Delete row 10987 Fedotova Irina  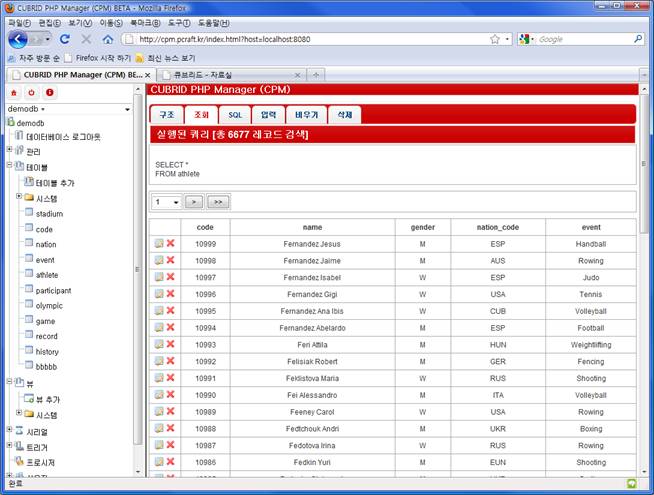coord(170,445)
